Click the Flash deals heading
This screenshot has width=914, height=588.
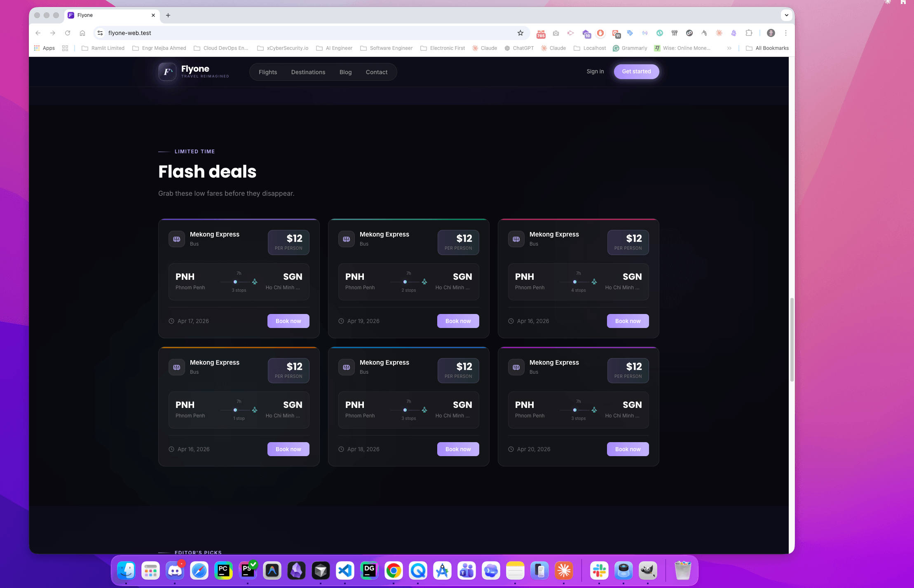pos(207,171)
